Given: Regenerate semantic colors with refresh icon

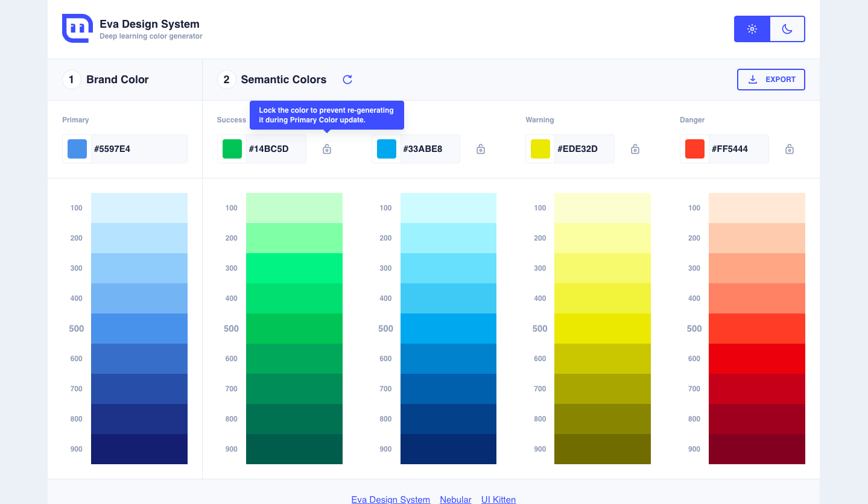Looking at the screenshot, I should tap(347, 80).
